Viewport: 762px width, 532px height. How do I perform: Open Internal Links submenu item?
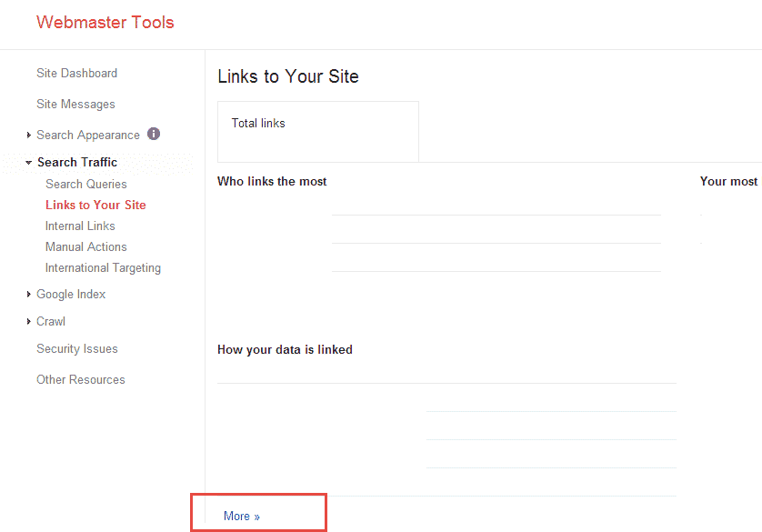80,226
